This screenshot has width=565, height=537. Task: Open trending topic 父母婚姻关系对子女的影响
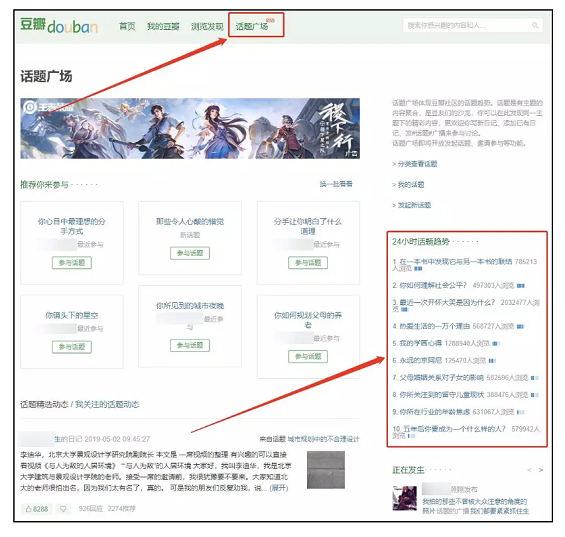pyautogui.click(x=441, y=378)
